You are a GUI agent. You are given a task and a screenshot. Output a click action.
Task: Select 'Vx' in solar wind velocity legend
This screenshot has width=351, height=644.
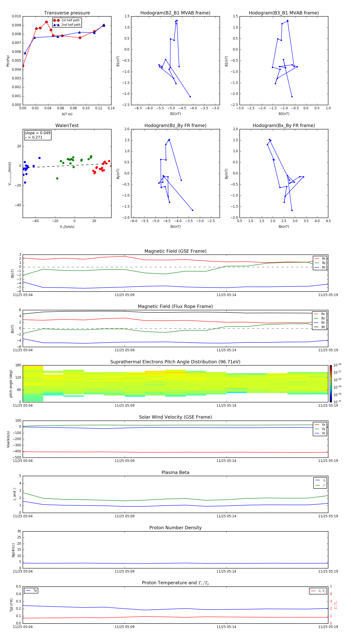320,424
